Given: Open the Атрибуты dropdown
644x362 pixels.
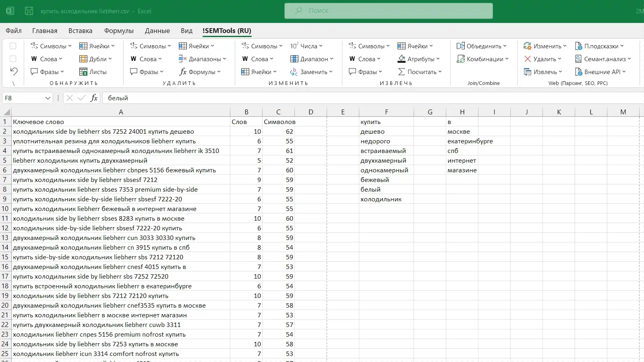Looking at the screenshot, I should coord(419,59).
